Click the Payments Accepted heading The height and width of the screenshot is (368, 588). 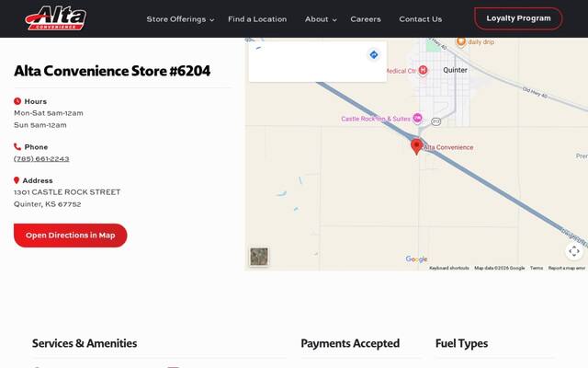(x=350, y=343)
